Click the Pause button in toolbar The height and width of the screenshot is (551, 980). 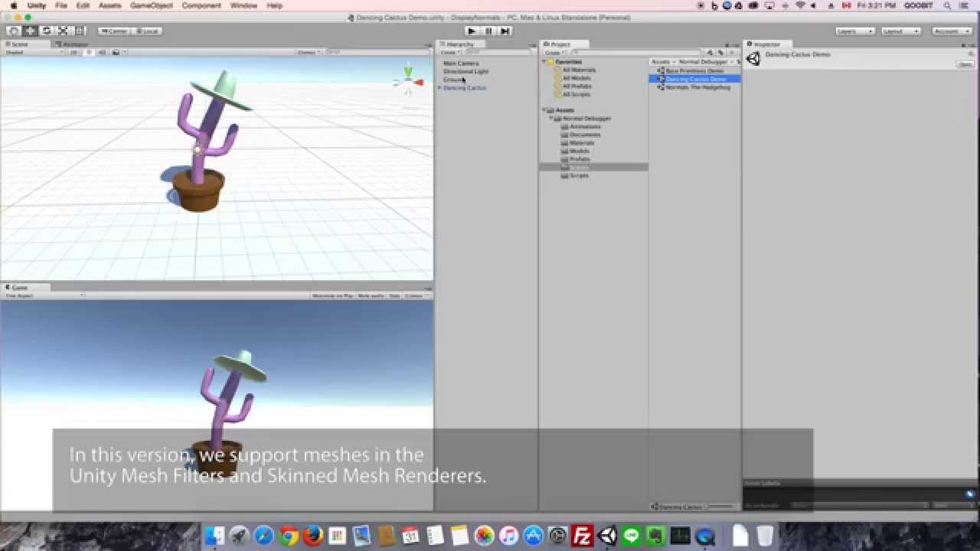(x=488, y=31)
